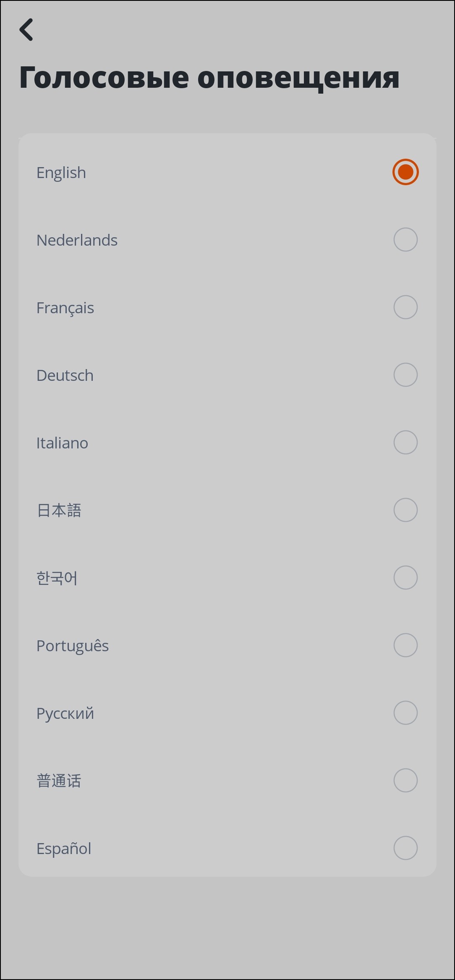Select the Nederlands radio button

pyautogui.click(x=405, y=240)
